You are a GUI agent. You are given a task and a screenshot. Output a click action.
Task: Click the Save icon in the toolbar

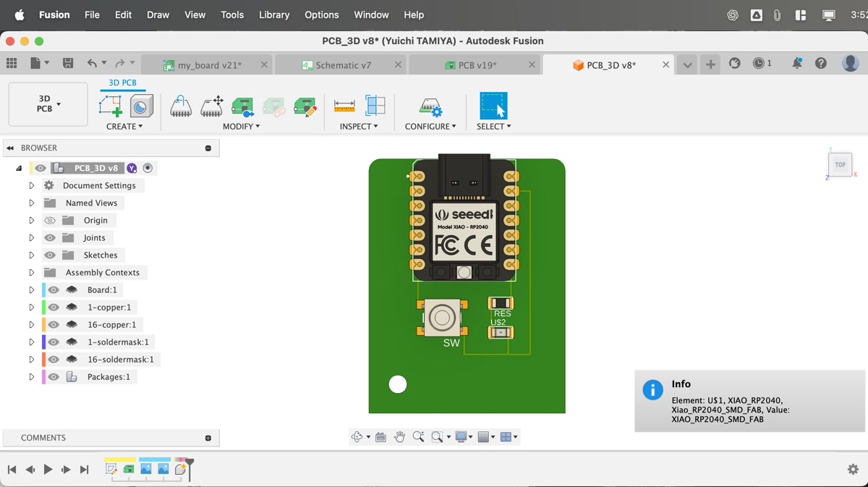coord(68,64)
